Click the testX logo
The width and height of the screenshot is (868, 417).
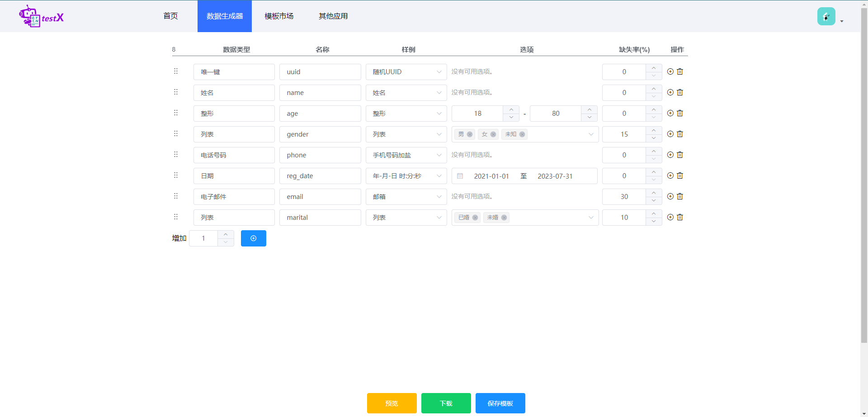tap(41, 17)
